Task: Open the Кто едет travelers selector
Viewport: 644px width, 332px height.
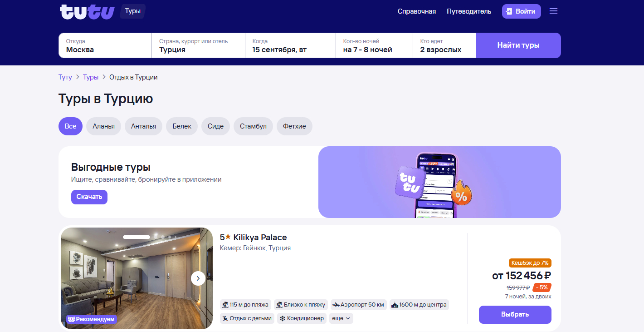Action: 444,45
